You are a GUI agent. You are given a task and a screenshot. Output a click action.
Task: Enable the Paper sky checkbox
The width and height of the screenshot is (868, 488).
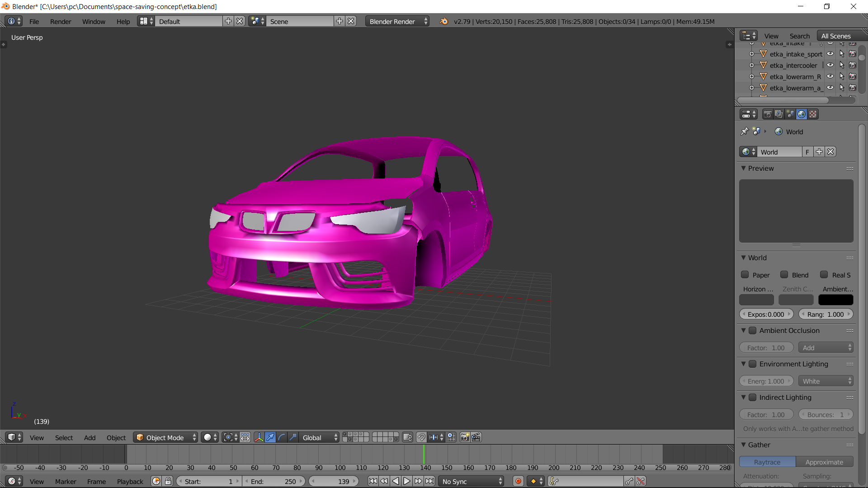pos(745,275)
